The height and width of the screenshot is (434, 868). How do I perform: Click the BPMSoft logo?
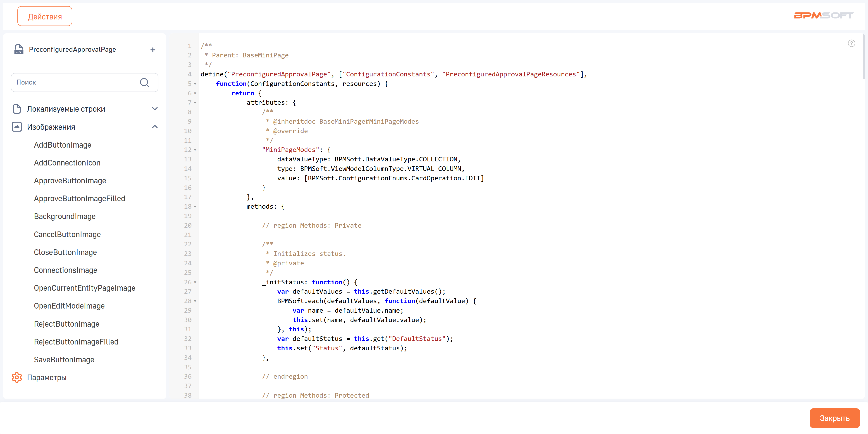click(823, 16)
